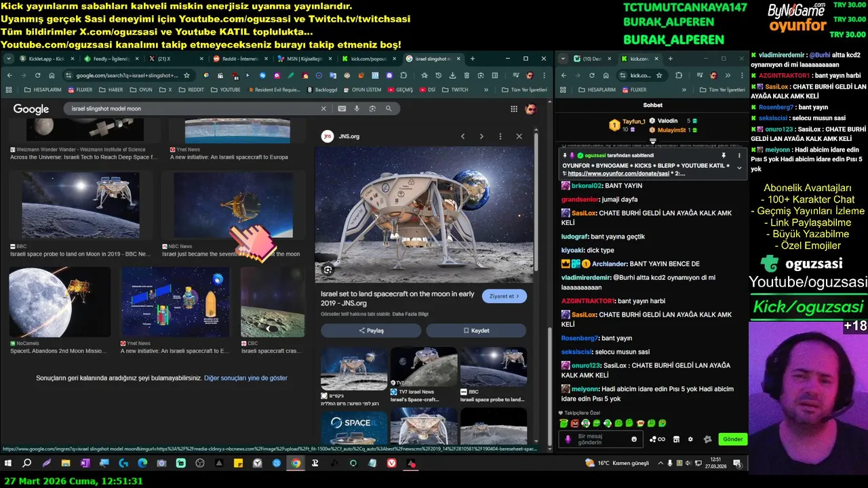Screen dimensions: 868x488
Task: Open the on-screen keyboard in Google search
Action: click(341, 108)
